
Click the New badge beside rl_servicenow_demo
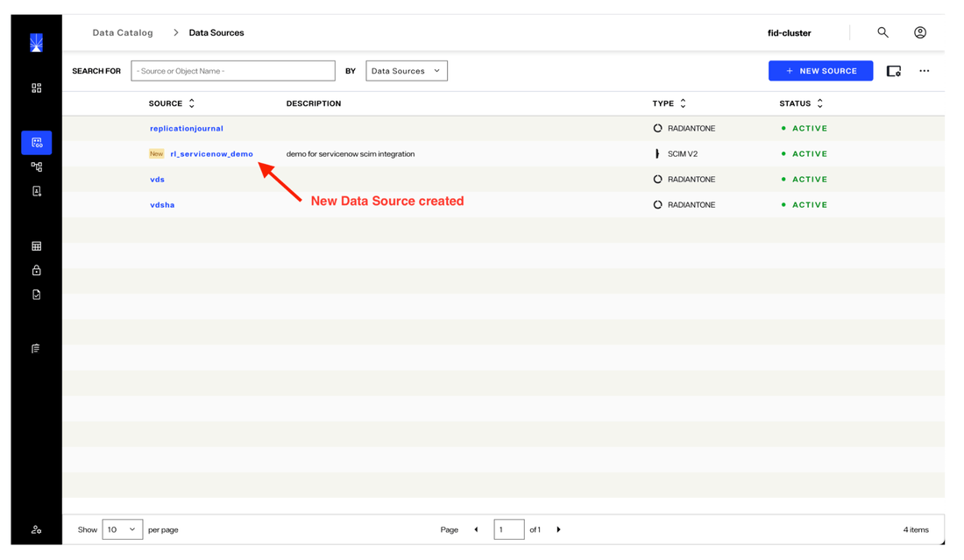(x=156, y=153)
